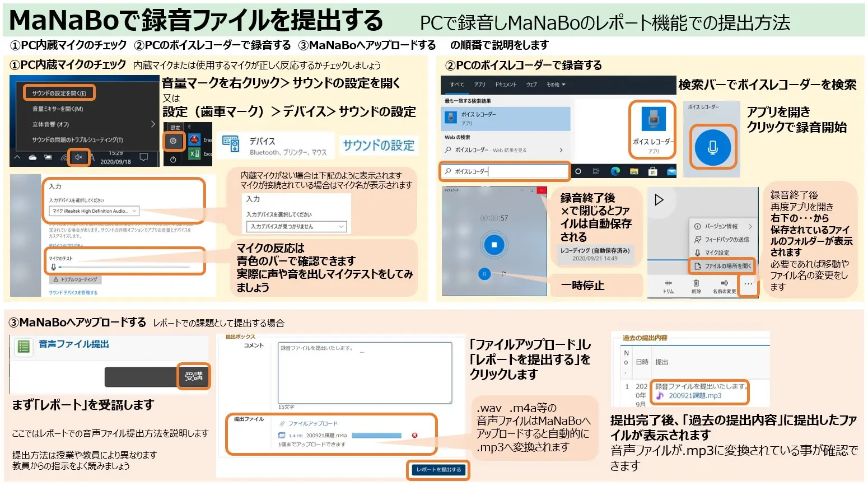The width and height of the screenshot is (868, 486).
Task: Click the サウンドの設定 heading link
Action: coord(379,146)
